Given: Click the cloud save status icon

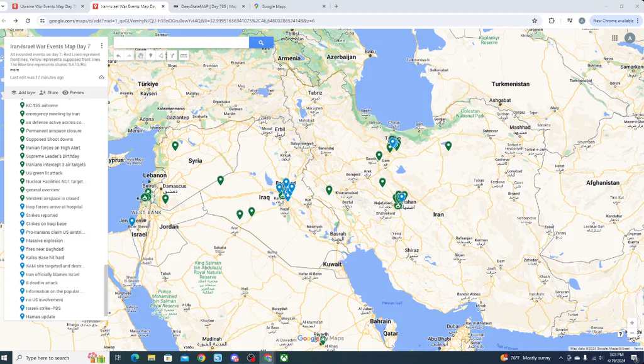Looking at the screenshot, I should [101, 77].
